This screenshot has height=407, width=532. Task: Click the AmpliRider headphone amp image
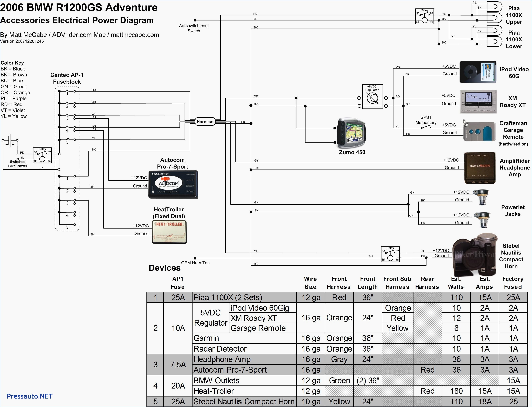480,168
